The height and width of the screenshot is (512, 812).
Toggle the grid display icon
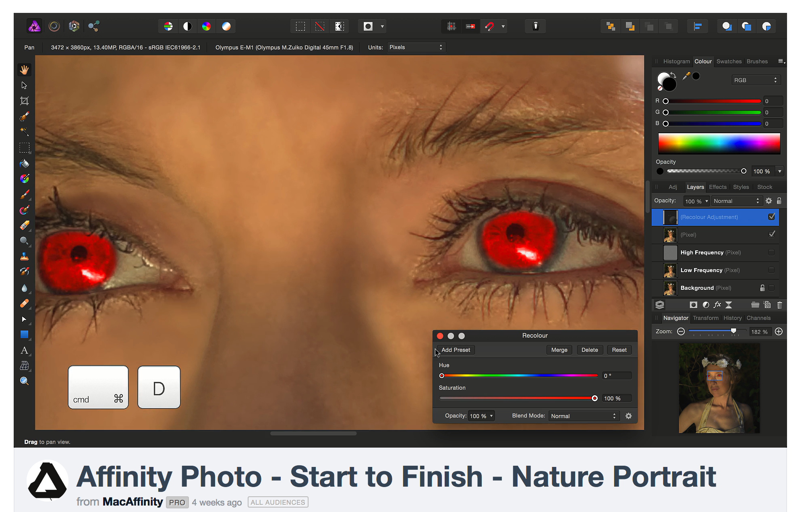[452, 27]
